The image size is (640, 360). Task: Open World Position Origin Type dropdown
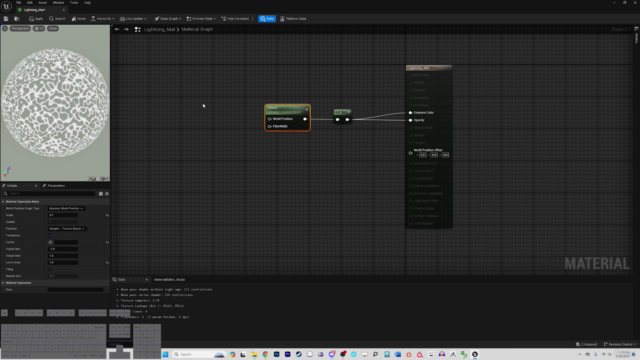click(x=66, y=208)
